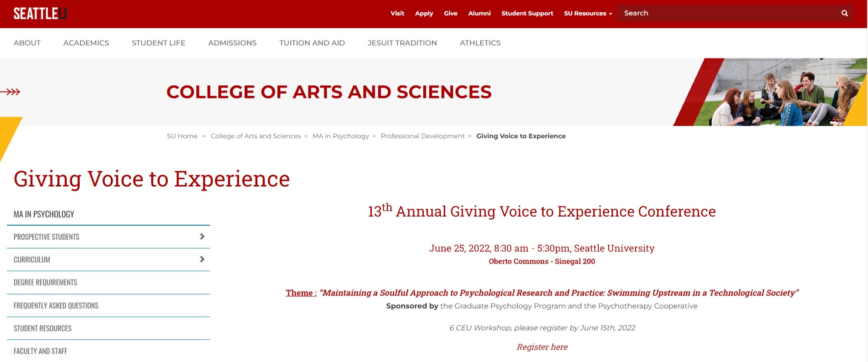The width and height of the screenshot is (868, 362).
Task: Expand the SU Resources dropdown
Action: click(588, 13)
